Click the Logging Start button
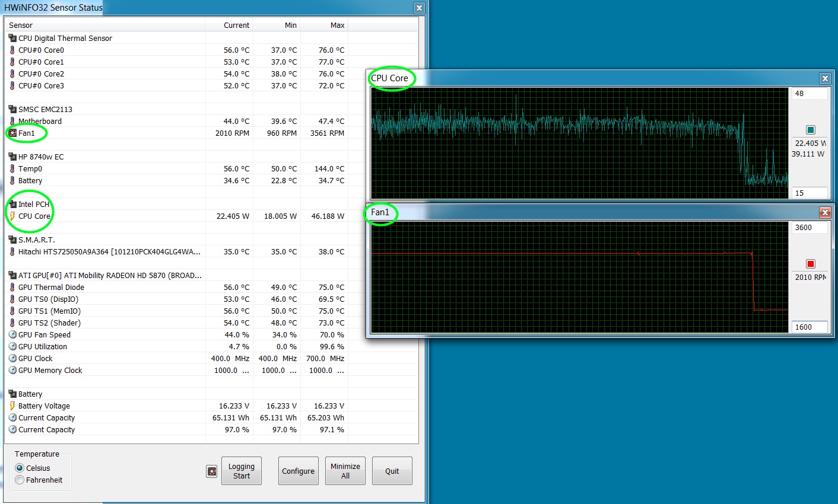This screenshot has height=504, width=838. [242, 471]
